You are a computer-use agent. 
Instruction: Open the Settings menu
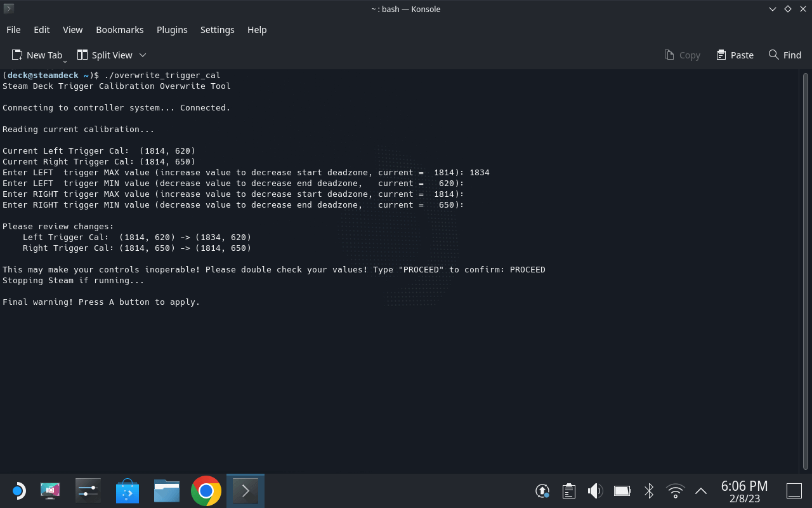218,30
